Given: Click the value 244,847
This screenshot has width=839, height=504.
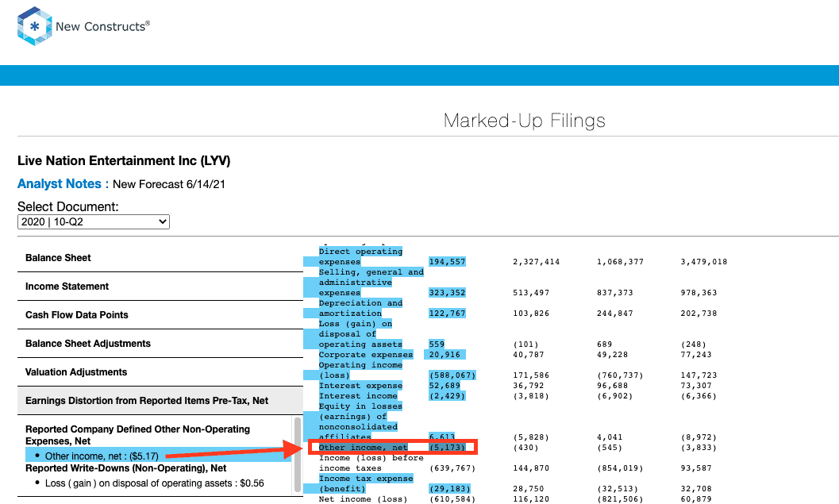Looking at the screenshot, I should click(x=615, y=313).
